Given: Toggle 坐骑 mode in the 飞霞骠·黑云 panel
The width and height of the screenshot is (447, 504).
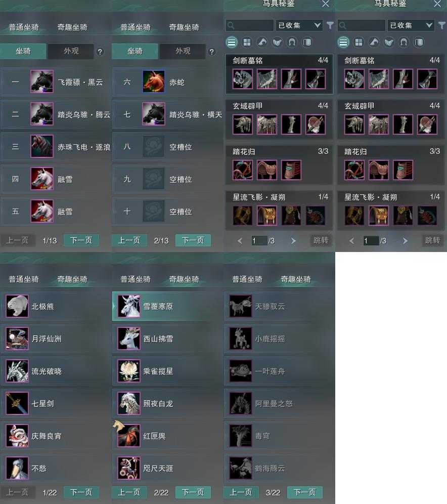Looking at the screenshot, I should [23, 51].
